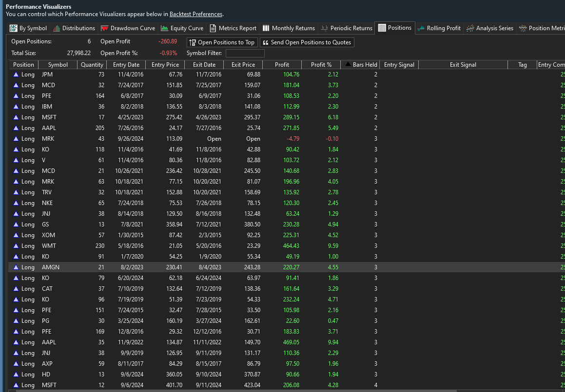Click the AMGN symbol cell
565x392 pixels.
coord(50,267)
